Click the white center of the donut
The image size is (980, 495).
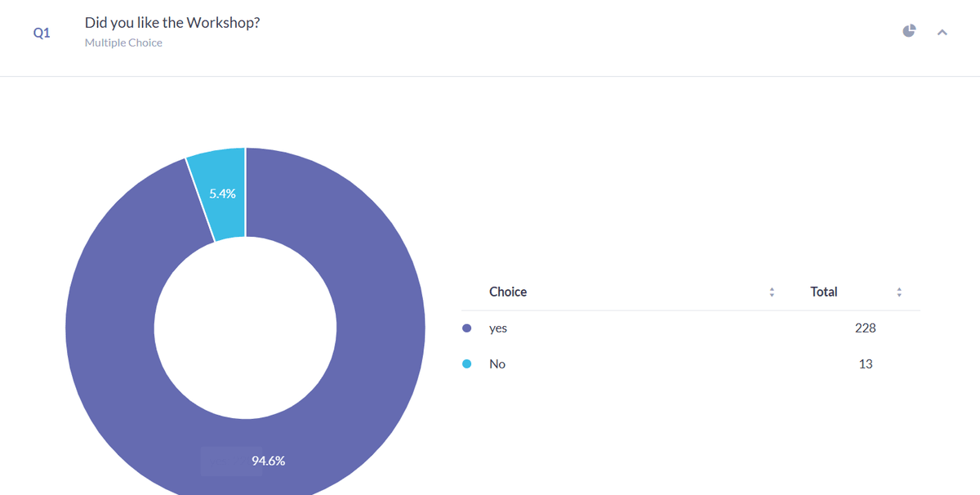245,328
